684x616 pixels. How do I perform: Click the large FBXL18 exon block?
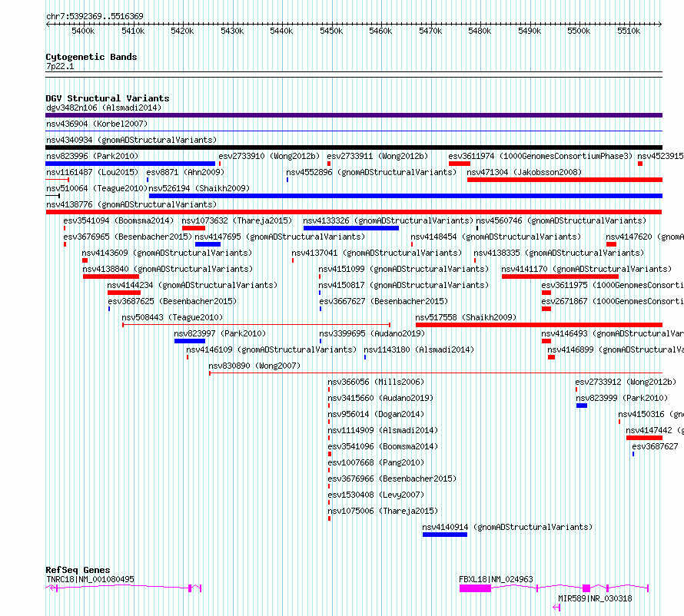click(x=475, y=588)
